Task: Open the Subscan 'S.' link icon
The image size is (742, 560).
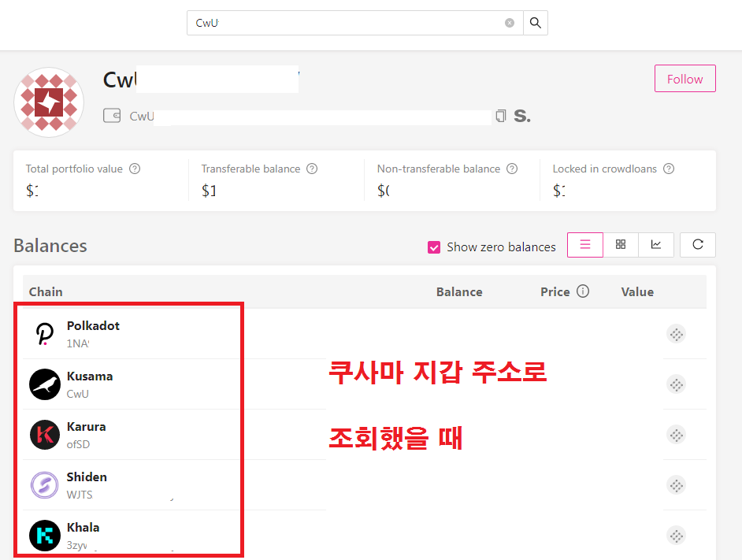Action: pyautogui.click(x=522, y=116)
